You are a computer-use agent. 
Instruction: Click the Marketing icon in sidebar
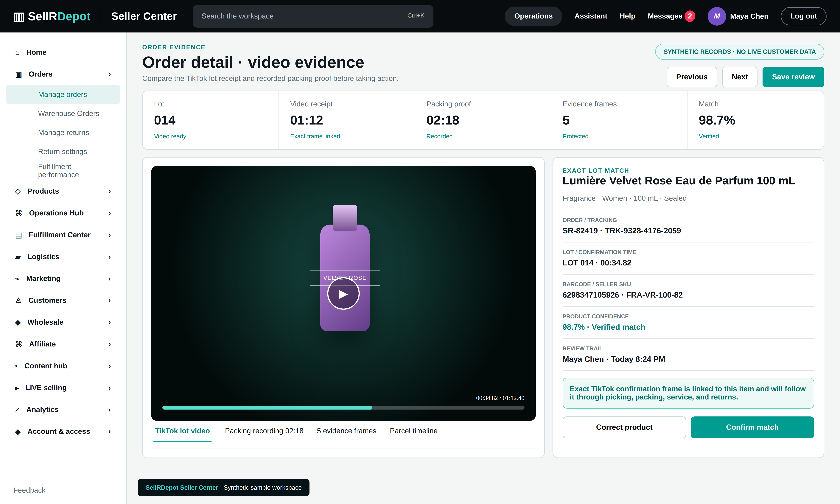pos(17,279)
